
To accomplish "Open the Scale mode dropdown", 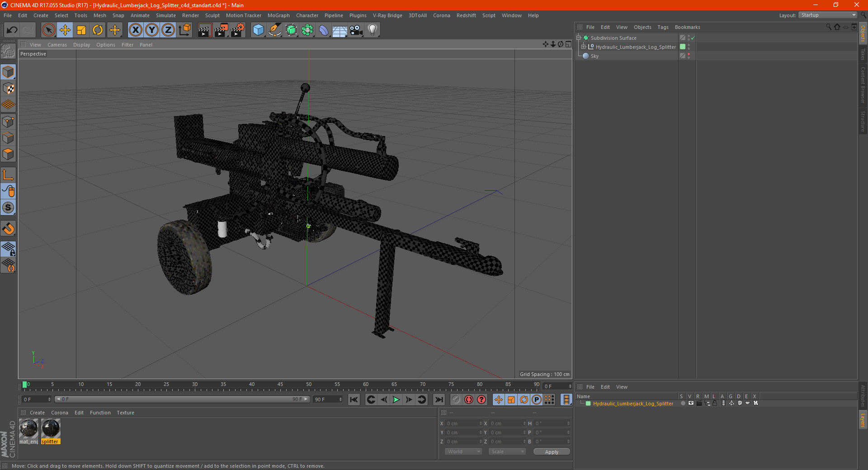I will coord(507,451).
